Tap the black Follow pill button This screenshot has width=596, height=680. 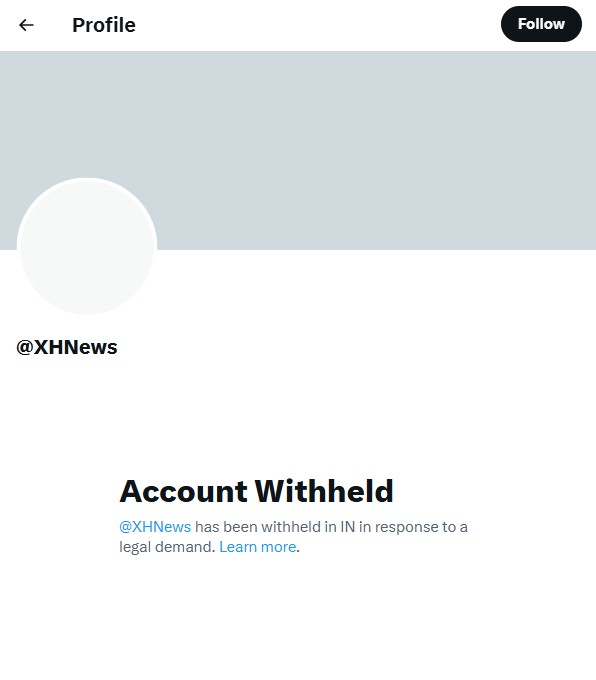click(541, 24)
